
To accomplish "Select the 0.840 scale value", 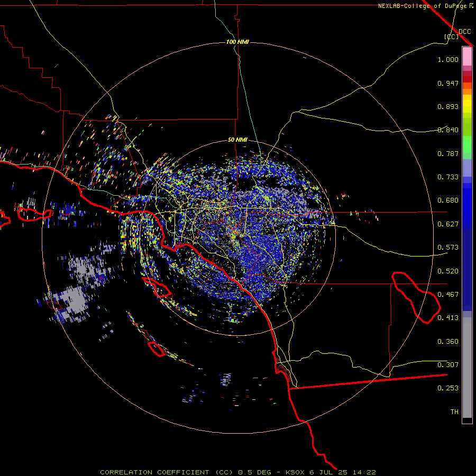I will point(448,130).
